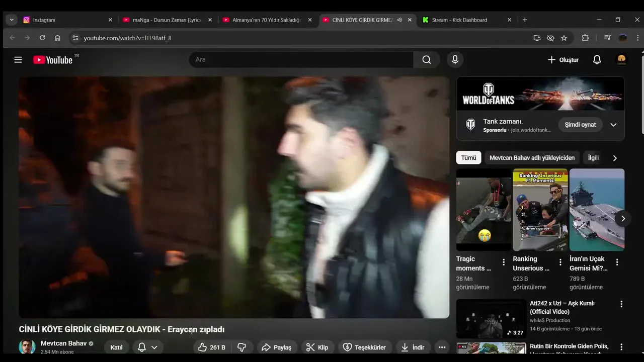Like the video with 261 B
This screenshot has height=362, width=644.
[211, 347]
